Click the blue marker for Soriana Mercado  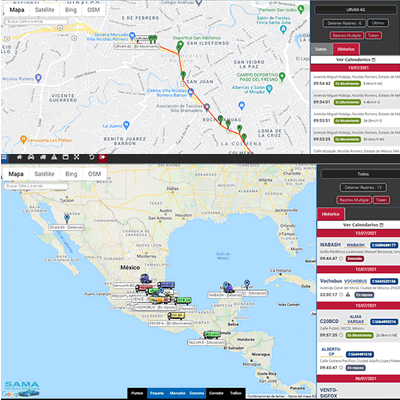pos(132,36)
